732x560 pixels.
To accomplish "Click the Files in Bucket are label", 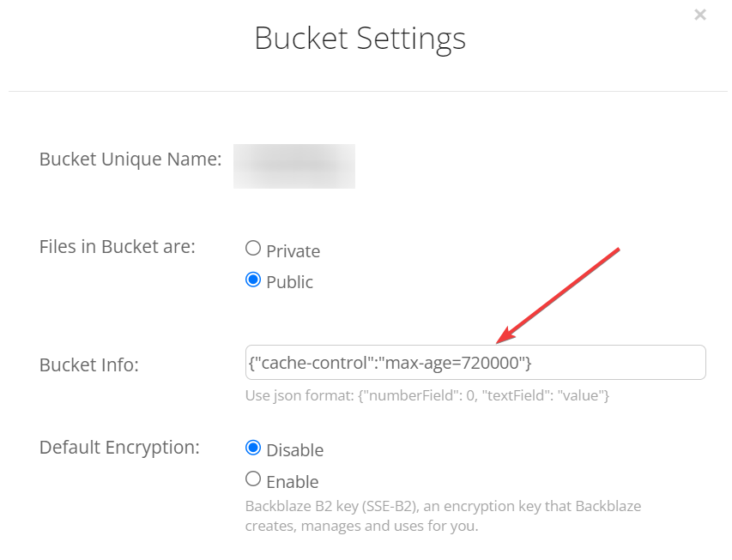I will [118, 247].
